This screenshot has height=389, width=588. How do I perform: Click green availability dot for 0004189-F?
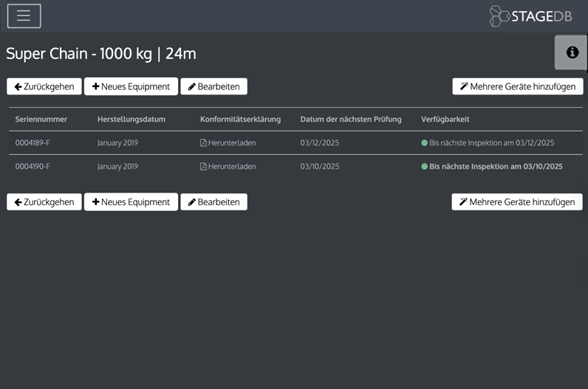425,143
